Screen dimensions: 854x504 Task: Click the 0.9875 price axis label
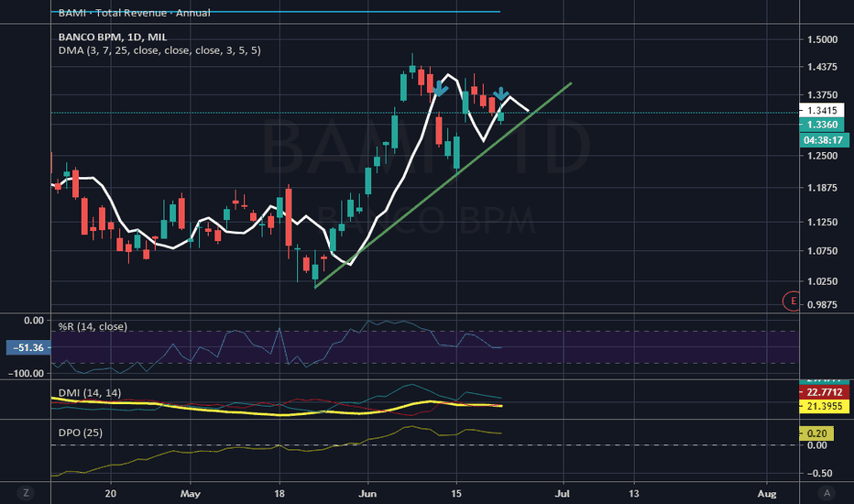point(823,304)
